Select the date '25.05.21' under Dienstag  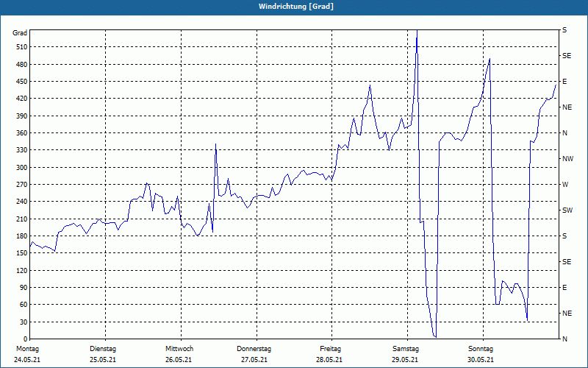(103, 360)
